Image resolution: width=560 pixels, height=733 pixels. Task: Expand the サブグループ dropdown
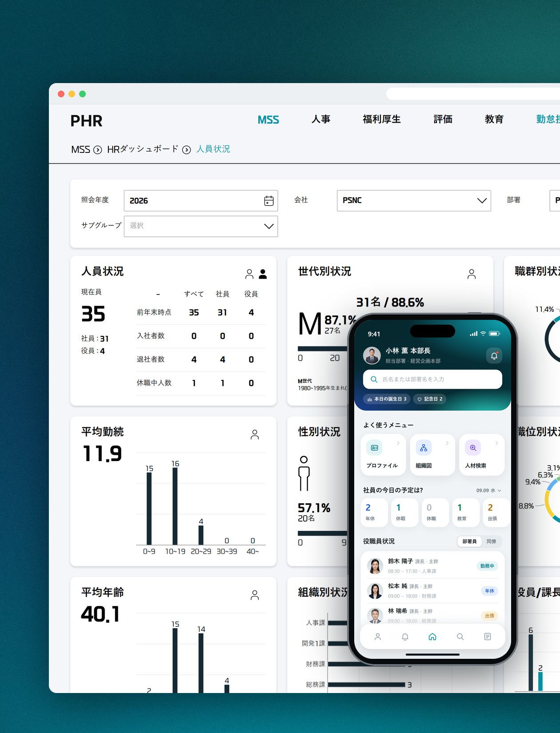point(201,226)
